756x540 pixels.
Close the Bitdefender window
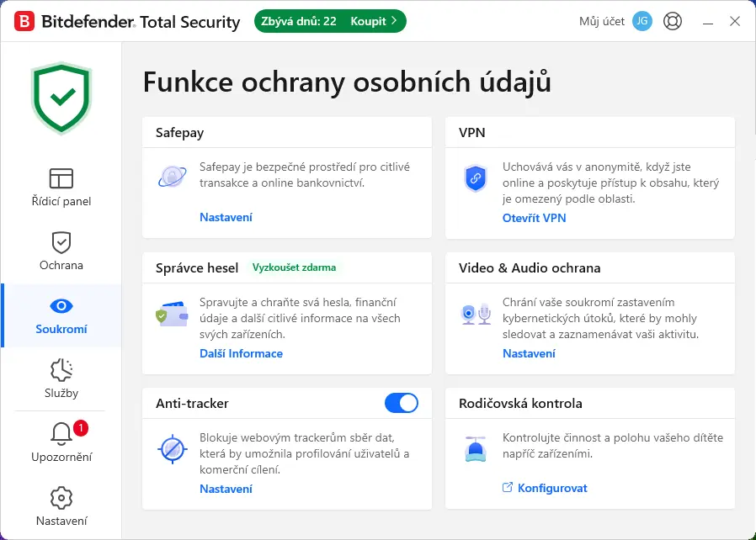[x=734, y=21]
